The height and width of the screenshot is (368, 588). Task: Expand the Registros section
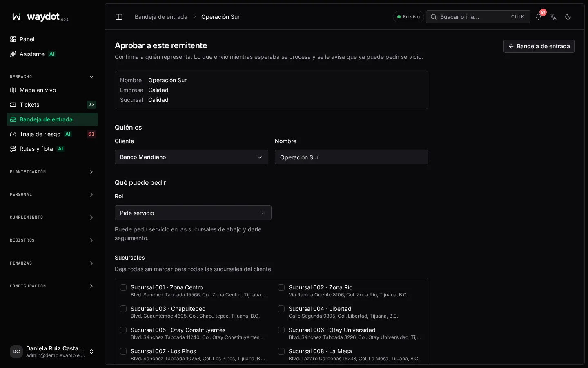pos(52,240)
